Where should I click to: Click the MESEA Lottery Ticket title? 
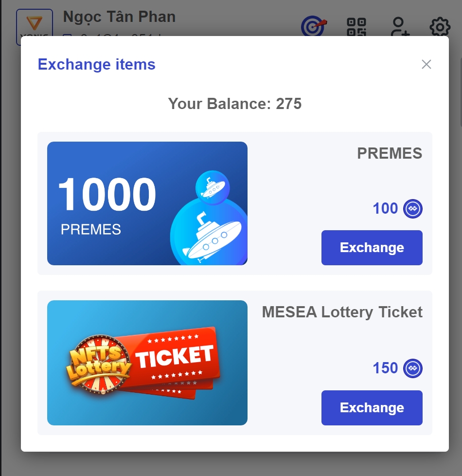342,312
